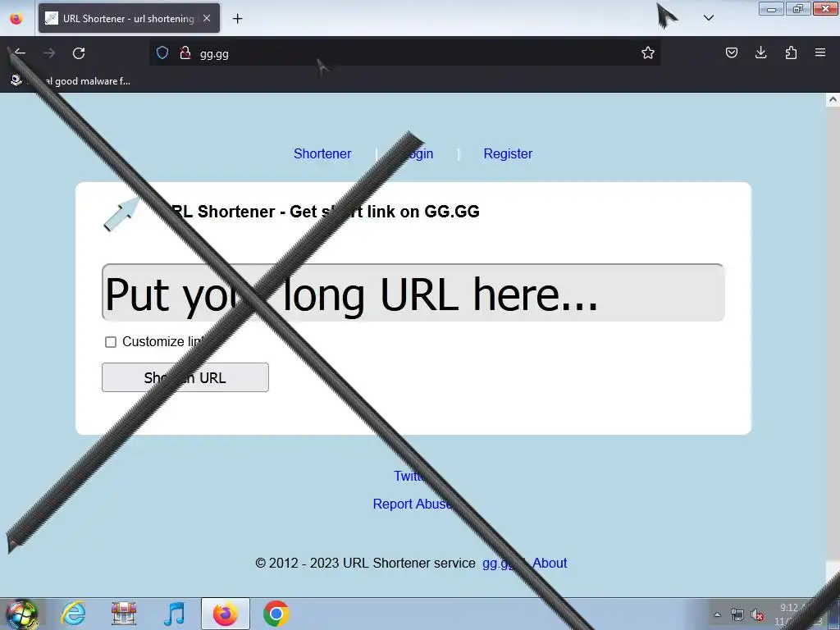Launch Google Chrome from taskbar
This screenshot has height=630, width=840.
(x=276, y=614)
